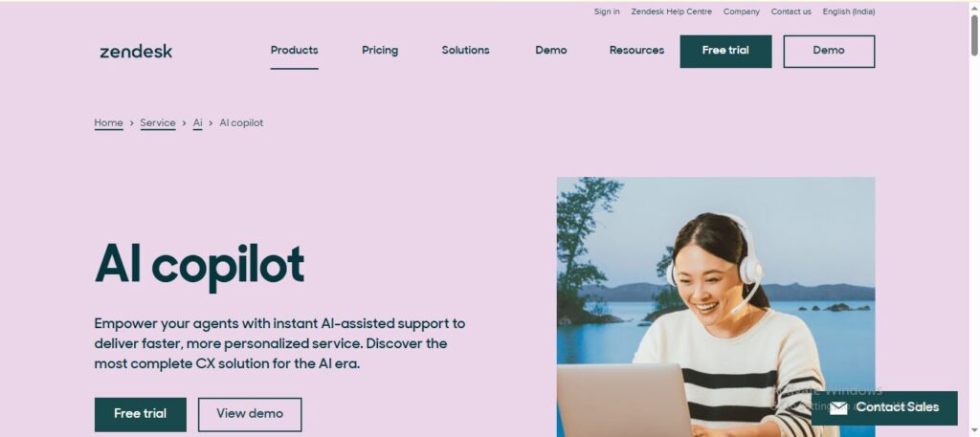The height and width of the screenshot is (437, 980).
Task: Open the Contact us link
Action: [x=791, y=11]
